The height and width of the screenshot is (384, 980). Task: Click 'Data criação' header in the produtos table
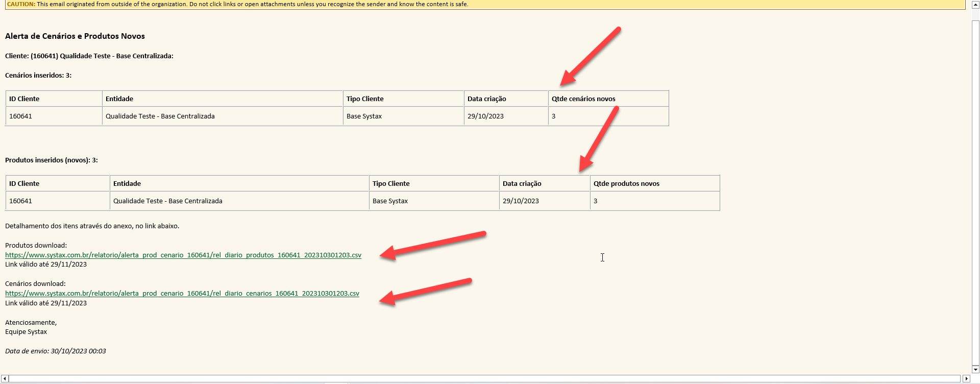(x=522, y=183)
